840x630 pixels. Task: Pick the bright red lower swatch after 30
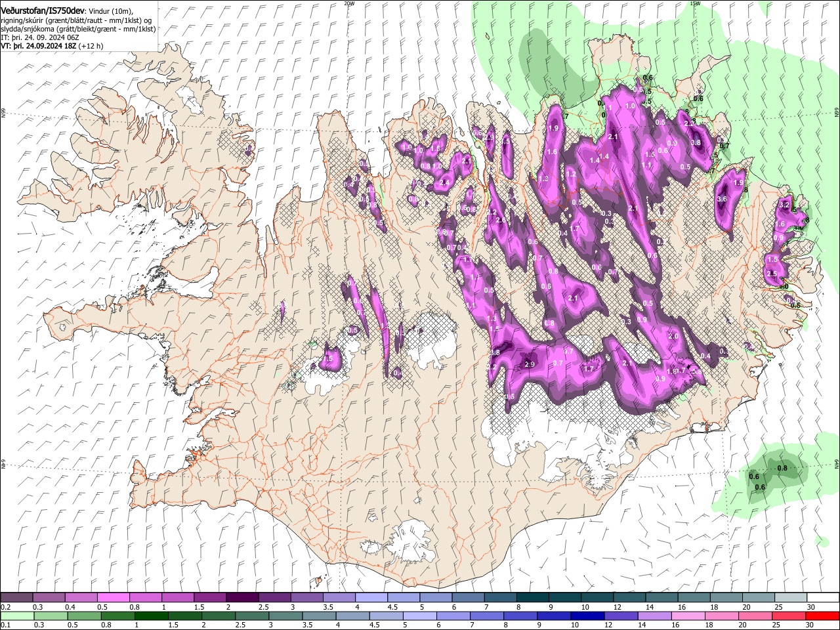[x=822, y=616]
